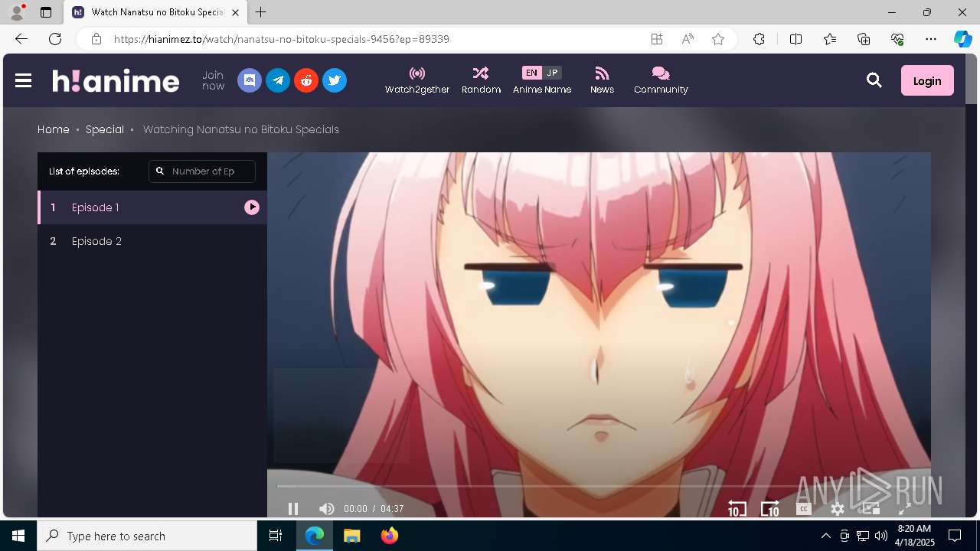The width and height of the screenshot is (980, 551).
Task: Select Episode 2 in episode list
Action: 152,241
